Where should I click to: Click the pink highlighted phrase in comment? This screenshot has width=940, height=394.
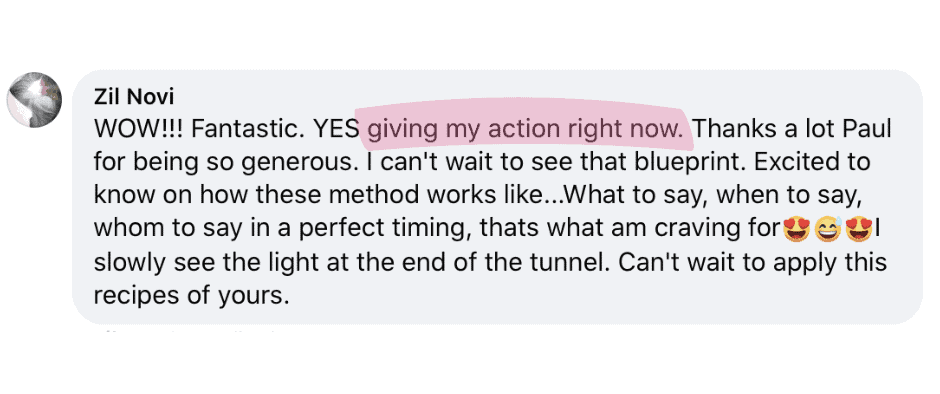click(526, 129)
